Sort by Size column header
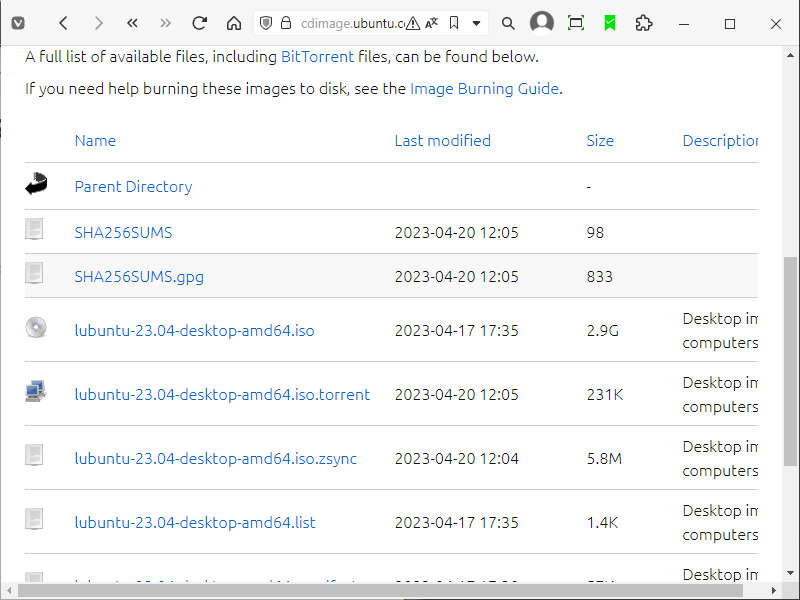Screen dimensions: 800x600 pyautogui.click(x=600, y=141)
